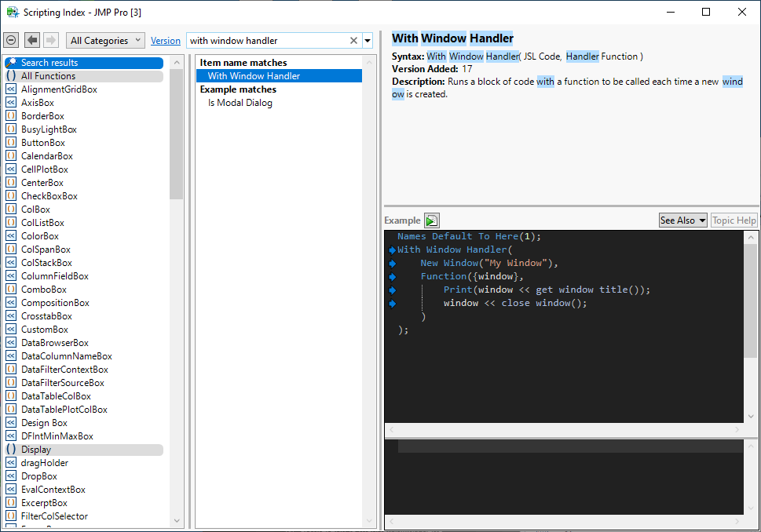Select the Display category header
The width and height of the screenshot is (761, 532).
pos(36,450)
